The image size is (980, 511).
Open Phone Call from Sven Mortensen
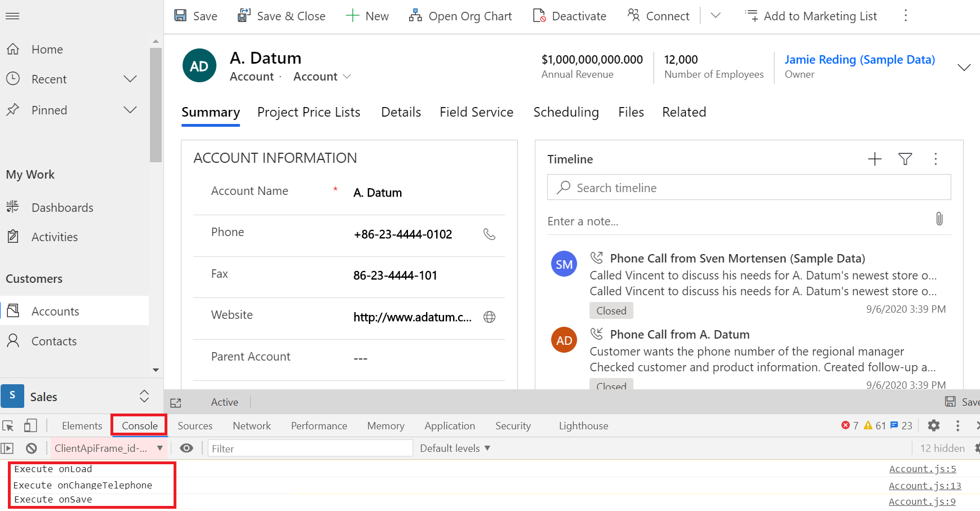pos(737,259)
